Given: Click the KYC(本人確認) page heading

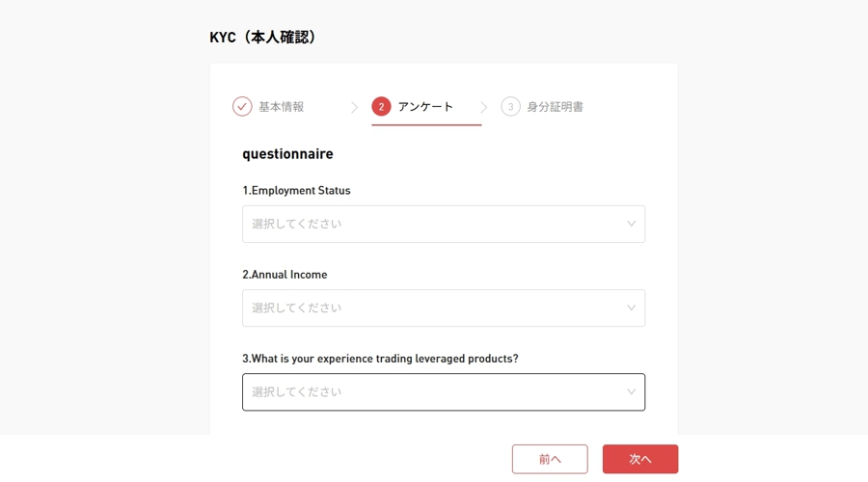Looking at the screenshot, I should 263,37.
